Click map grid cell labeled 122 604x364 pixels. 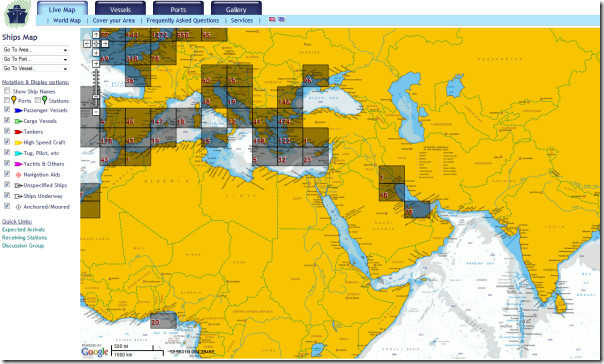point(290,137)
